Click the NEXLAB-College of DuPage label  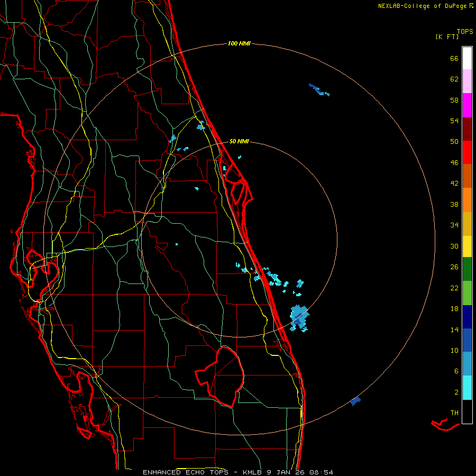(422, 6)
